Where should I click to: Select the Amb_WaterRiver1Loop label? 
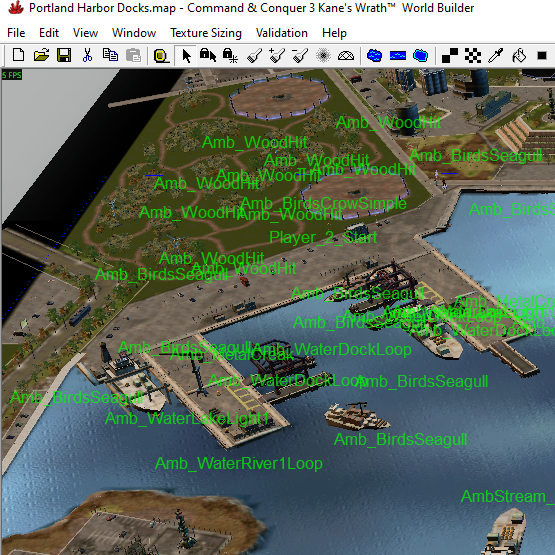pos(239,464)
